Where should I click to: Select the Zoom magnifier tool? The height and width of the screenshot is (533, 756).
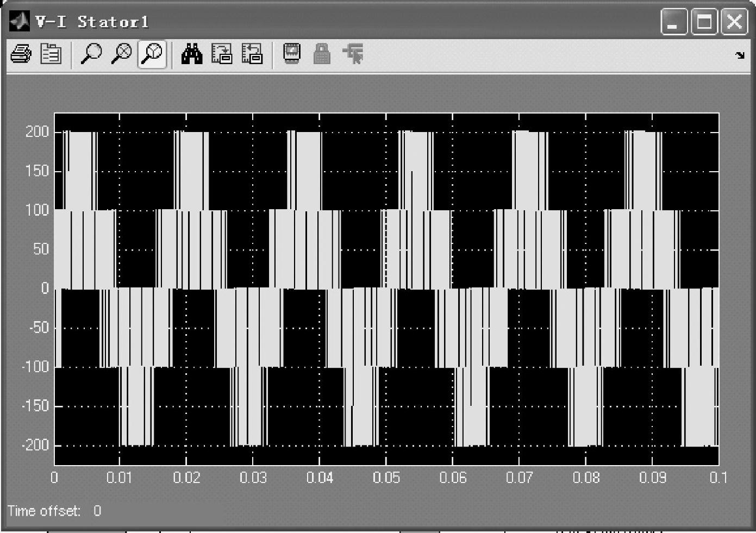pyautogui.click(x=91, y=54)
